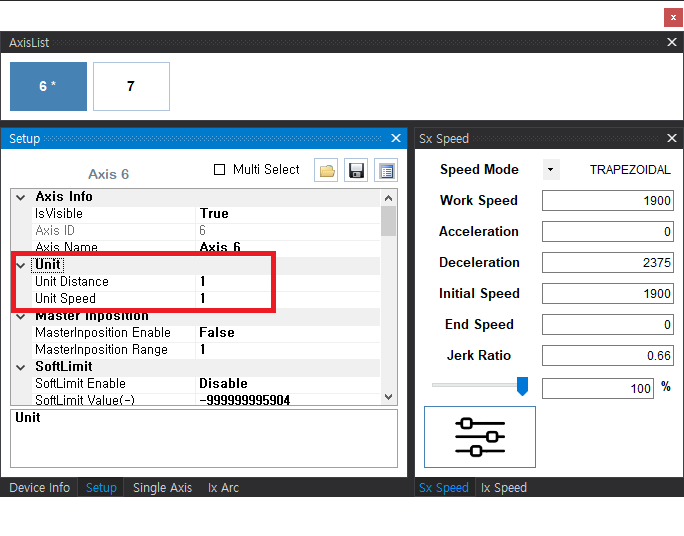The width and height of the screenshot is (684, 536).
Task: Switch to the Device Info tab
Action: pos(40,488)
